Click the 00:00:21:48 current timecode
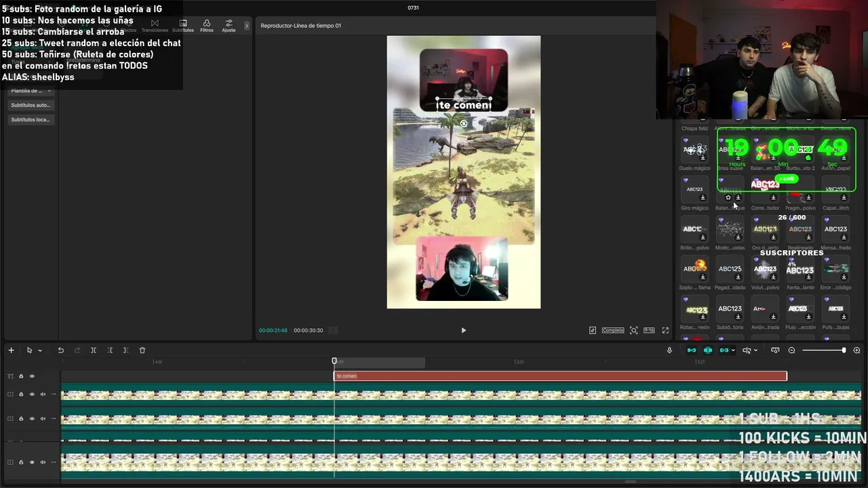 click(273, 330)
